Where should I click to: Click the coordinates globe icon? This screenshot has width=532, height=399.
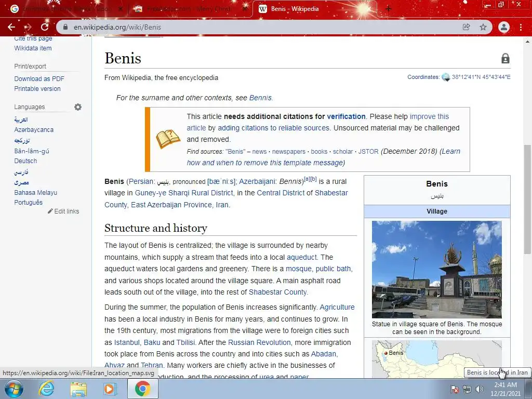coord(445,77)
